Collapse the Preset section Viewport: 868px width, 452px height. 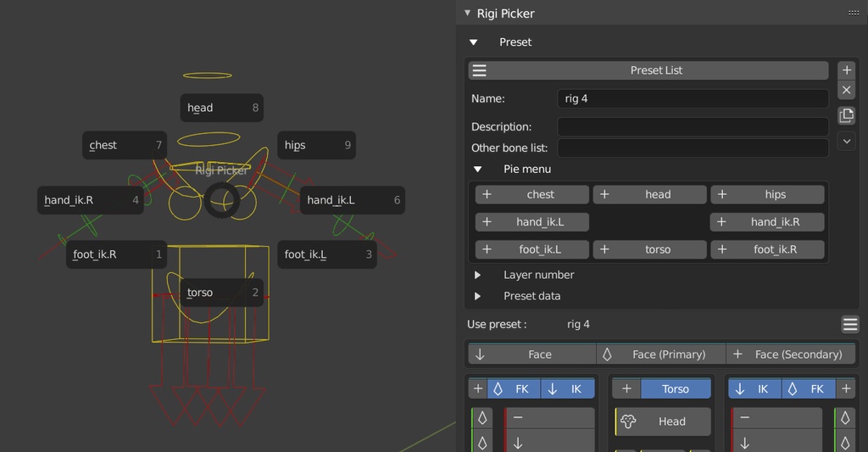pyautogui.click(x=473, y=42)
